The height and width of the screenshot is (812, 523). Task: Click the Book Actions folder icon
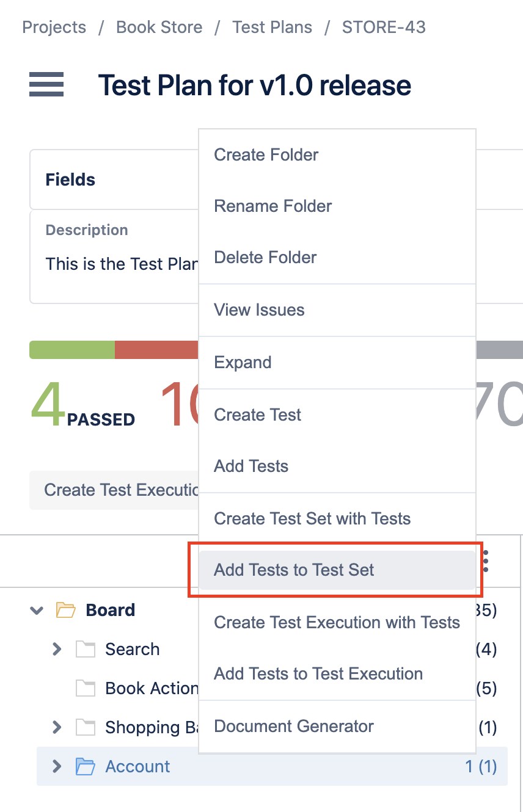click(86, 688)
